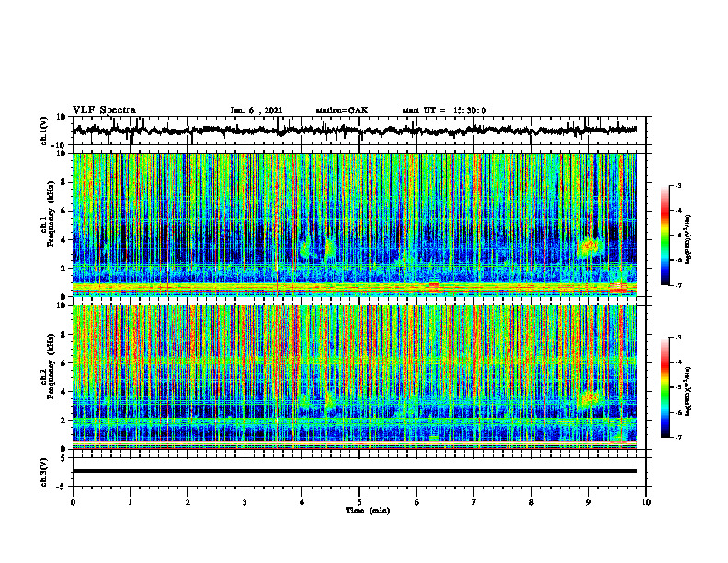Click the "VLF Spectra" title text

click(104, 109)
